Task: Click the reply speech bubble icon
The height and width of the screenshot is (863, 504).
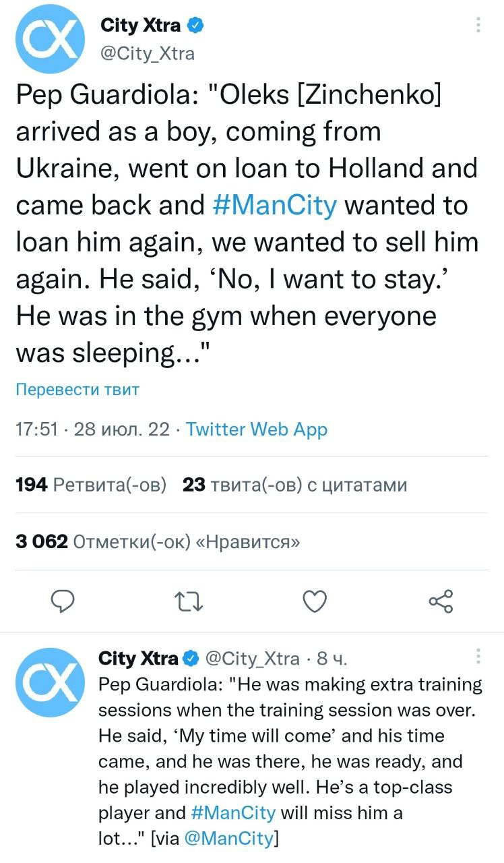Action: pos(62,599)
